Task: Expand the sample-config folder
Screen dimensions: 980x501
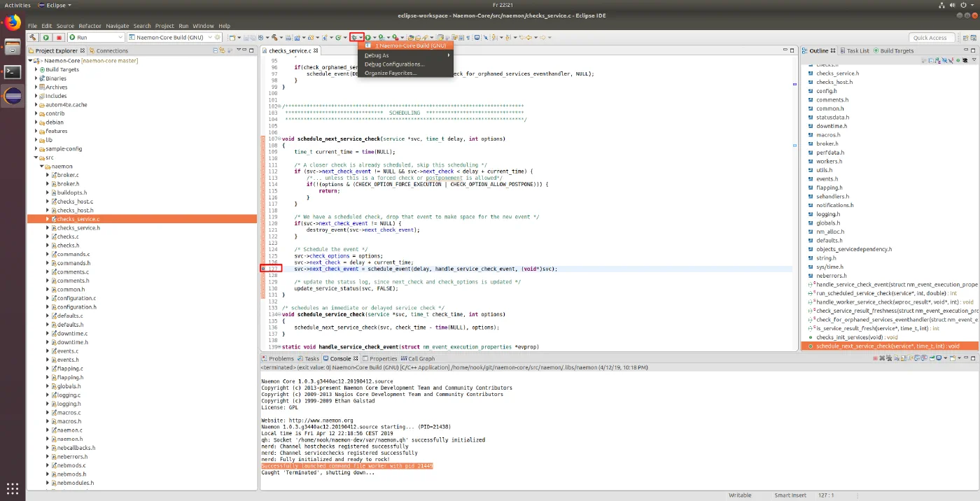Action: pyautogui.click(x=36, y=148)
